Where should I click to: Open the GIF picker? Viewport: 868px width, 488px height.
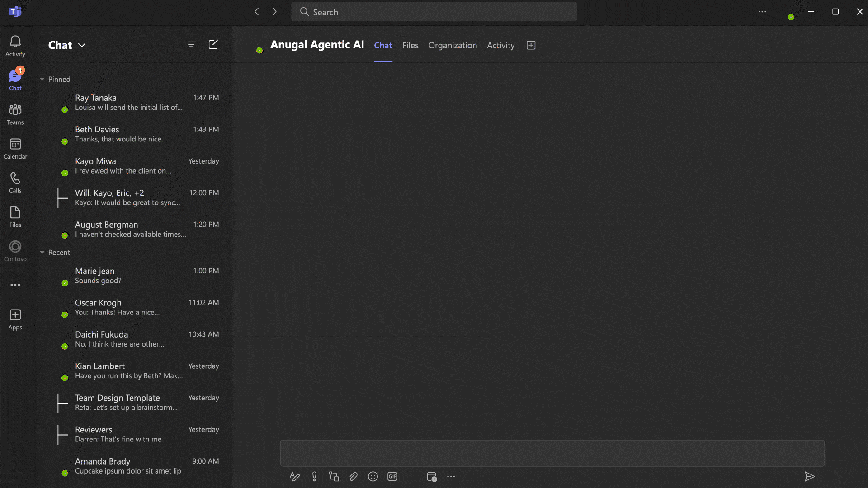pos(392,476)
